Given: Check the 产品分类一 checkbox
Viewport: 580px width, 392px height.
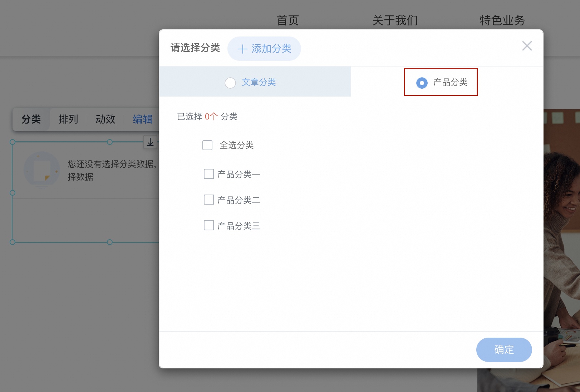Looking at the screenshot, I should (x=208, y=173).
